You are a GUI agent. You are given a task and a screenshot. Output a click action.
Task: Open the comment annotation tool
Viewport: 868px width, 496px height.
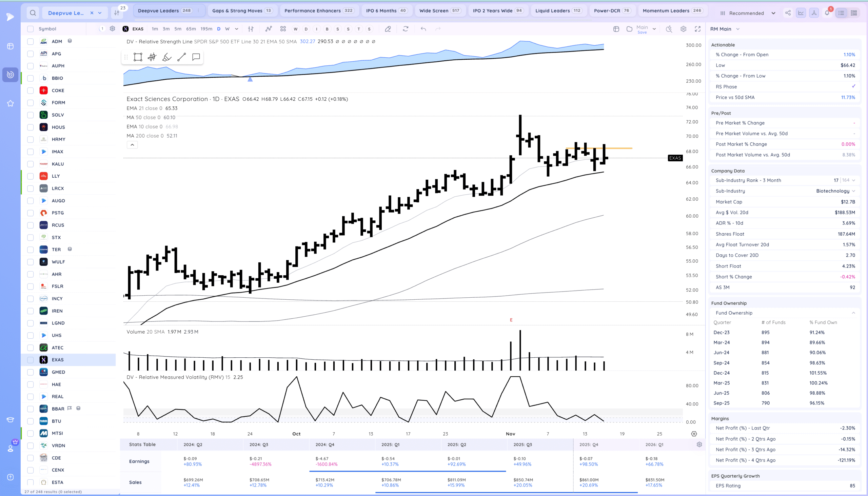point(196,57)
